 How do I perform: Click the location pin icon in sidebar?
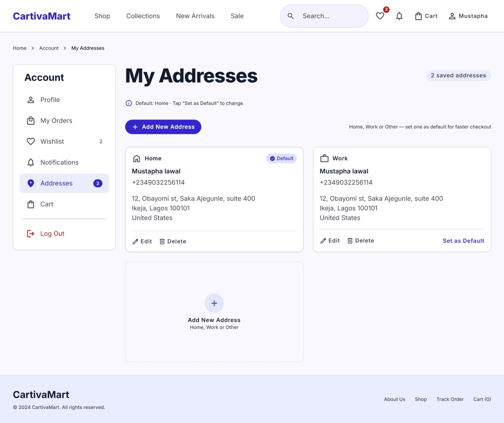click(31, 183)
